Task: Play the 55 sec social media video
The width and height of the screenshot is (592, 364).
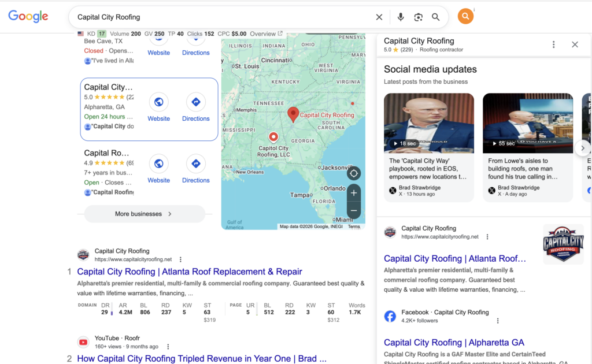Action: point(528,123)
